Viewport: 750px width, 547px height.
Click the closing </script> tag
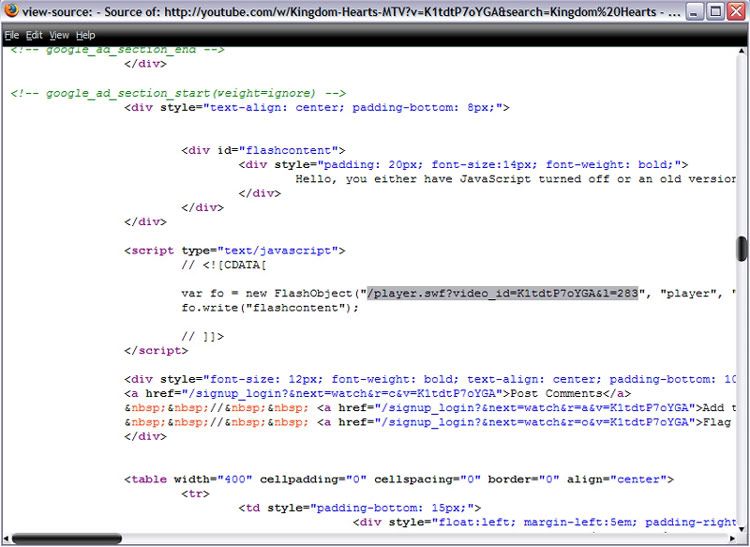click(156, 351)
